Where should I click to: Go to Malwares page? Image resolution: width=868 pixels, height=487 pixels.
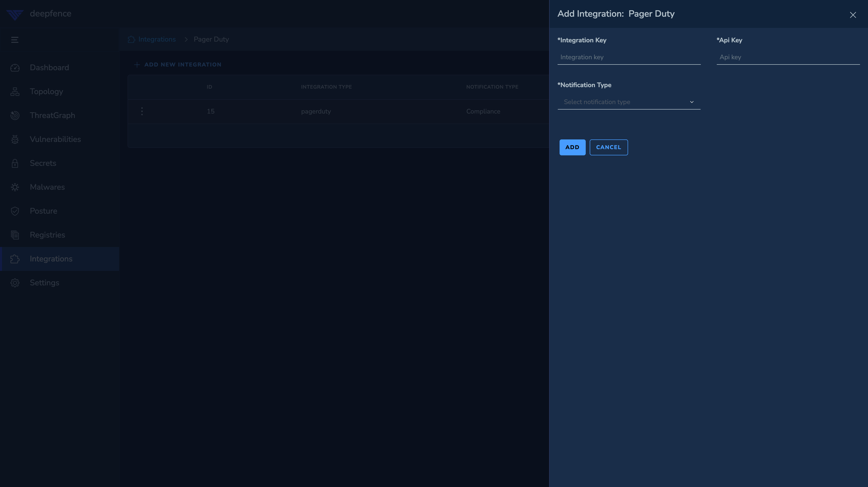(x=60, y=187)
